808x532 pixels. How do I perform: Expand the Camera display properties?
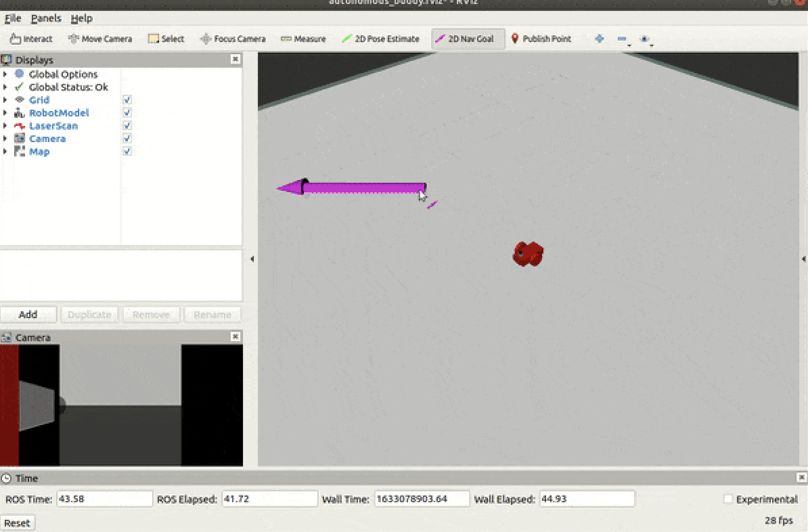point(5,138)
